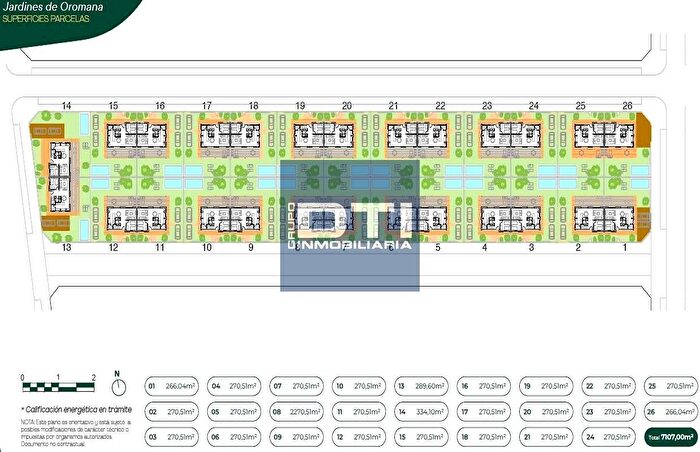
Task: Click parcel number 13 label on plan
Action: 66,247
